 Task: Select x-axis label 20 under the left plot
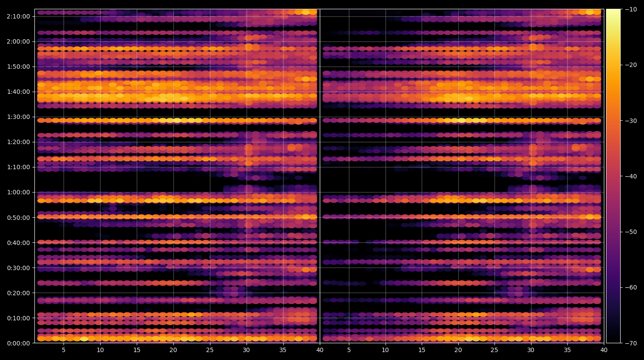point(173,350)
